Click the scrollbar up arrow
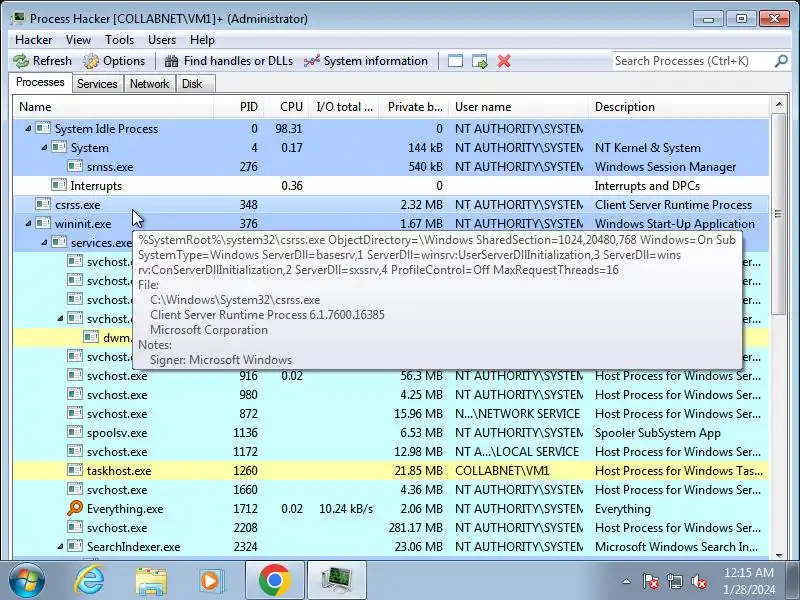 point(779,105)
